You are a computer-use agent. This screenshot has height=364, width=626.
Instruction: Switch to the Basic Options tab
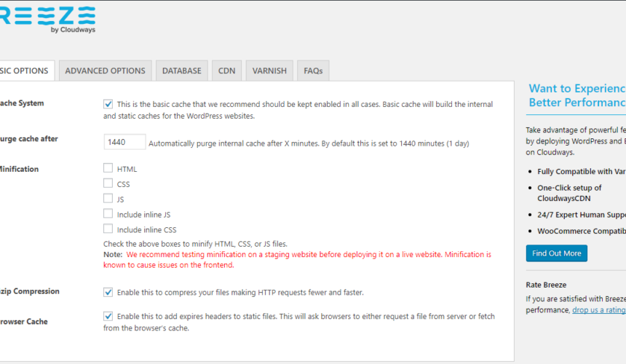click(x=26, y=71)
